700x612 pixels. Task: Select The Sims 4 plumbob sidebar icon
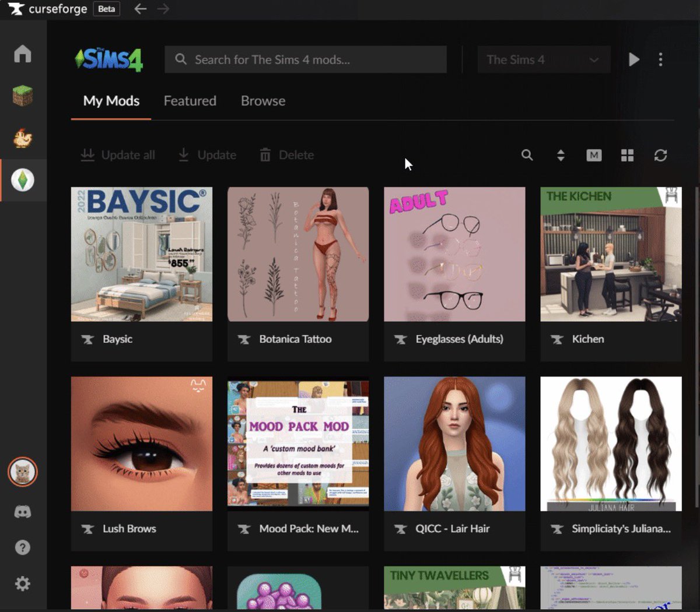(23, 180)
